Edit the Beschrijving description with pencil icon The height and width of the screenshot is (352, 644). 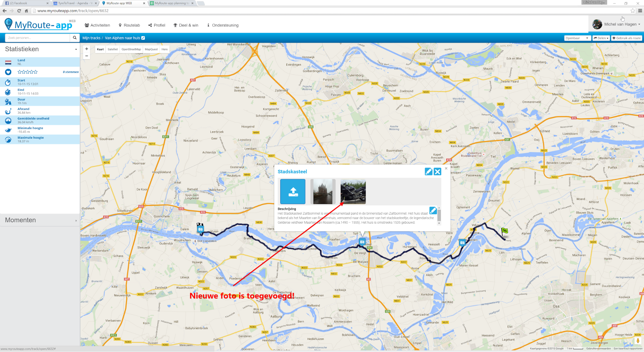pos(433,210)
